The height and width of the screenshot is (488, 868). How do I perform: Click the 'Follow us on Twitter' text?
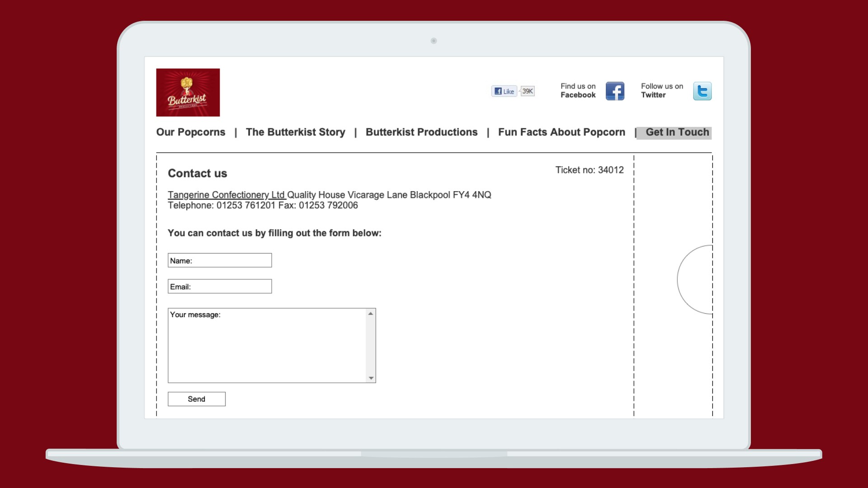[661, 90]
